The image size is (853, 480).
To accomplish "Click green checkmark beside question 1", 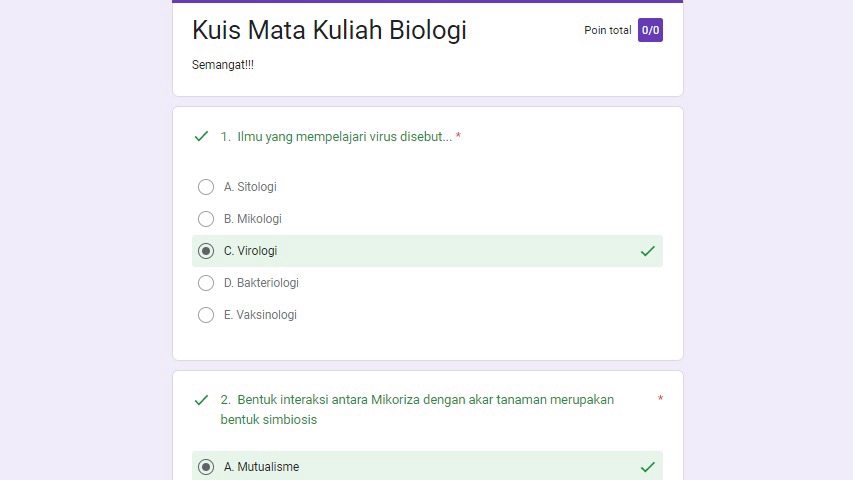I will (201, 136).
